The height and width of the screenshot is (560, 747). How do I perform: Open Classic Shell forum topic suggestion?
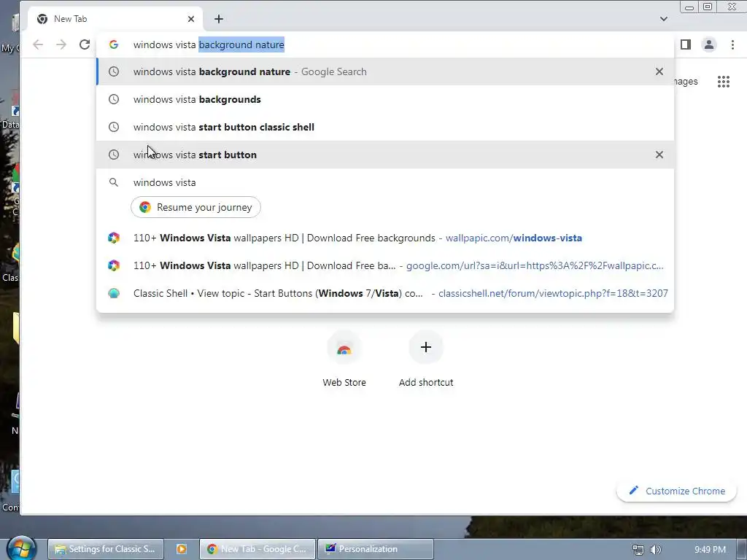pos(385,293)
